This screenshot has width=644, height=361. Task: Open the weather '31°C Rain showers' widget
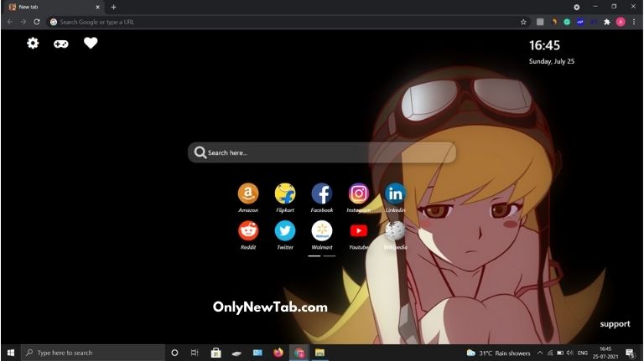499,353
